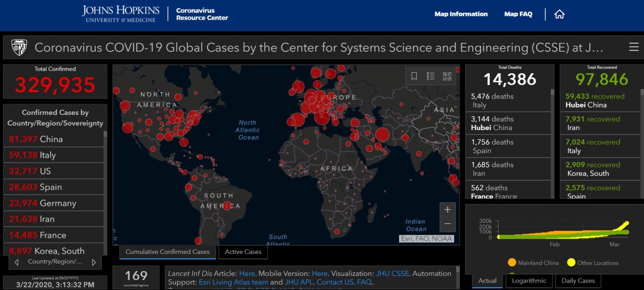Switch chart to Daily Cases tab

[578, 281]
